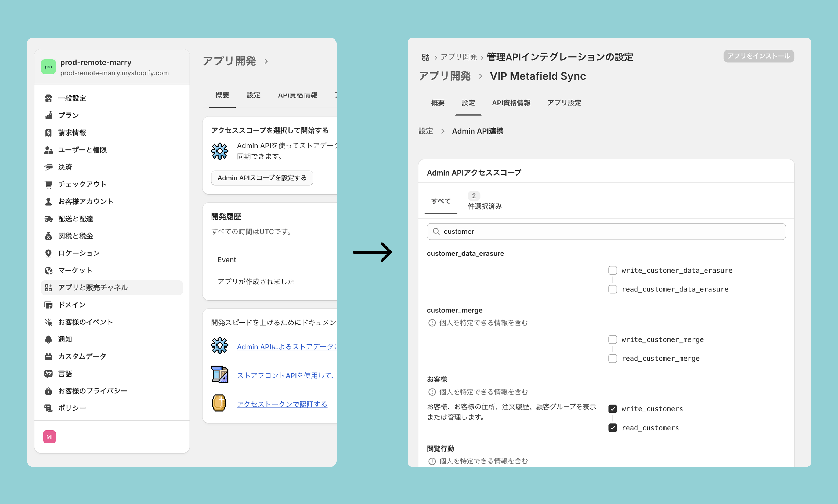Click the お客様のプライバシー lock icon
The width and height of the screenshot is (838, 504).
click(x=48, y=391)
